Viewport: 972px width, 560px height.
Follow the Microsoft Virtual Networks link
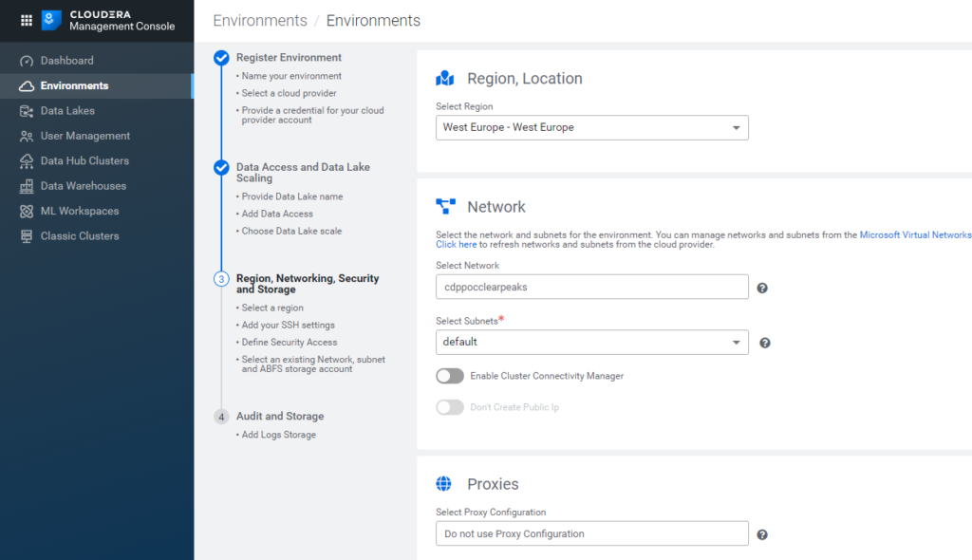tap(916, 235)
